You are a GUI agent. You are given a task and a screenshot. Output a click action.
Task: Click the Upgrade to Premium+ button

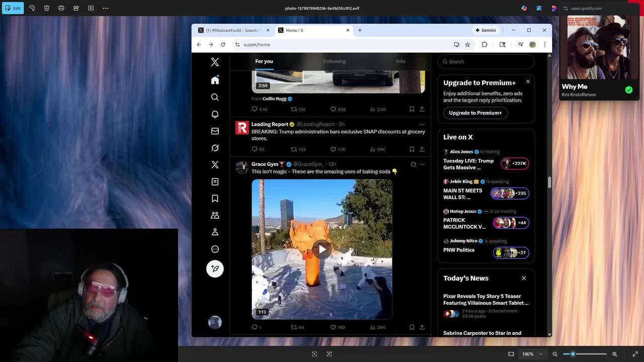tap(475, 113)
